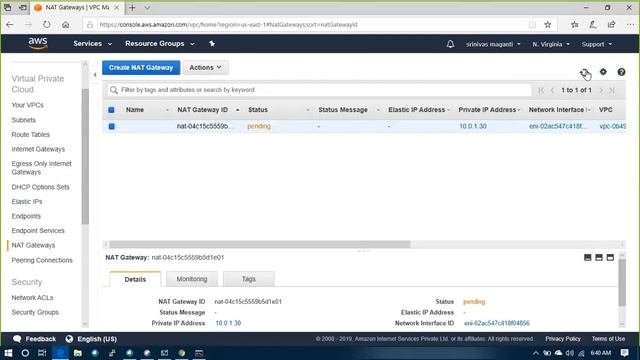Open the Services dropdown menu

[92, 44]
